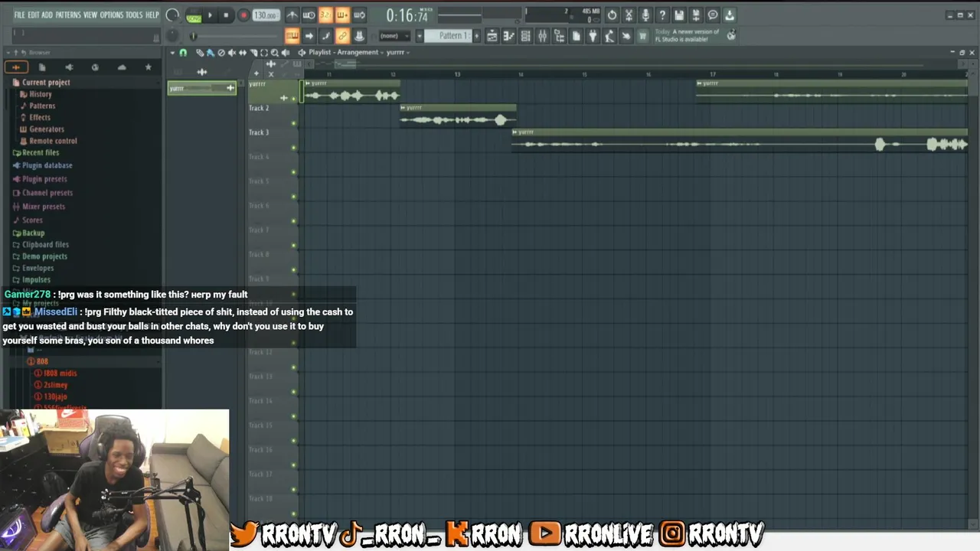Toggle wait for input before recording
Image resolution: width=980 pixels, height=551 pixels.
[309, 15]
